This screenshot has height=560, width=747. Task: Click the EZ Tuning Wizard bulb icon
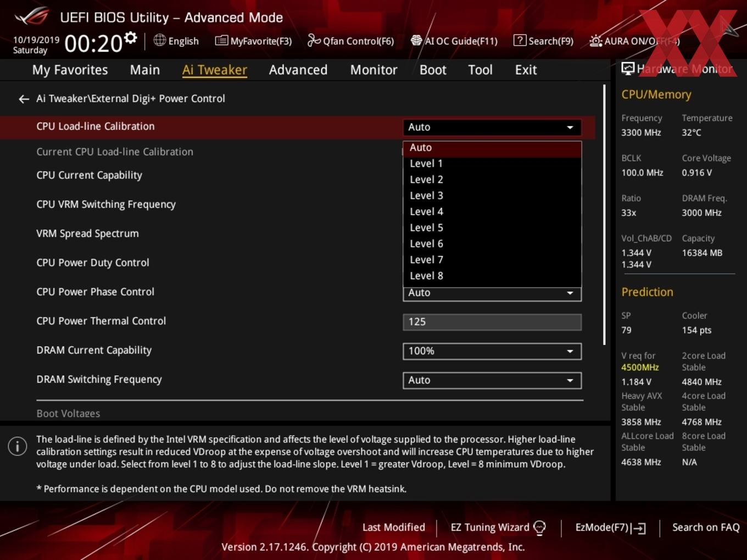click(x=539, y=528)
